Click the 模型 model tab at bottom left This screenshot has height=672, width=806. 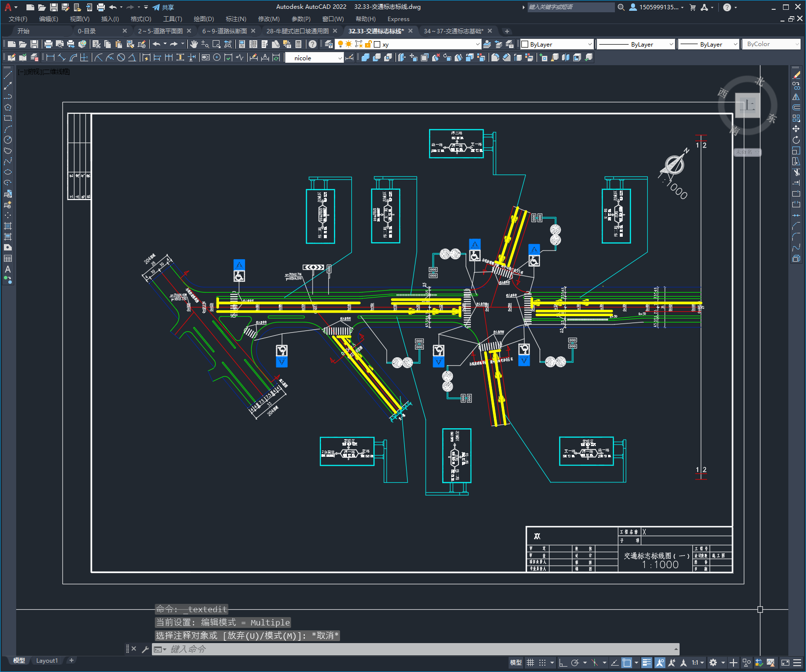point(19,660)
